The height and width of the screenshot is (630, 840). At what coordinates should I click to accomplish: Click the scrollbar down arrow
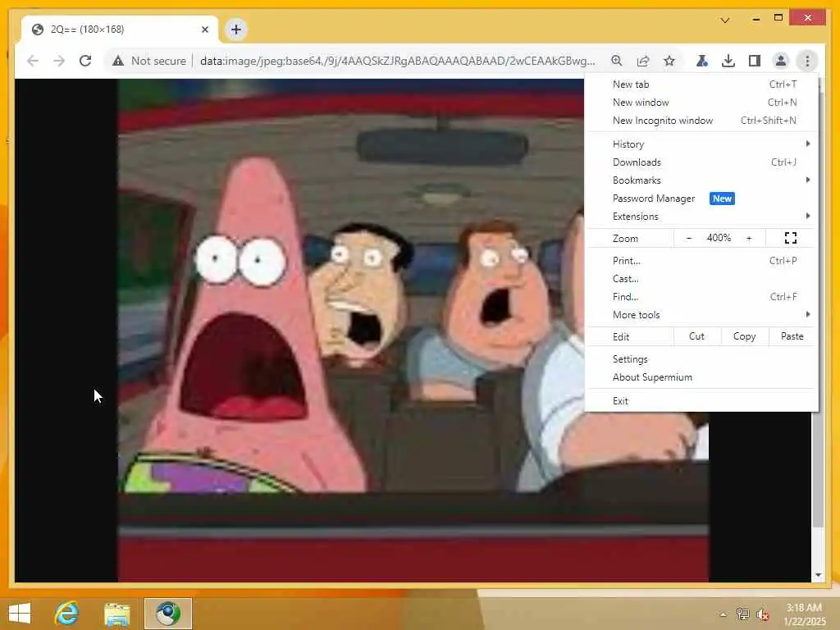[x=818, y=575]
